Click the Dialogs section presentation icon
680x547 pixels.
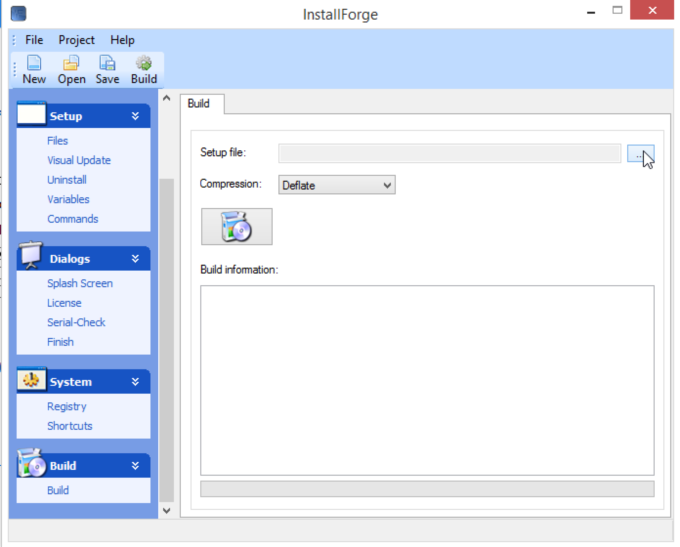click(x=30, y=255)
